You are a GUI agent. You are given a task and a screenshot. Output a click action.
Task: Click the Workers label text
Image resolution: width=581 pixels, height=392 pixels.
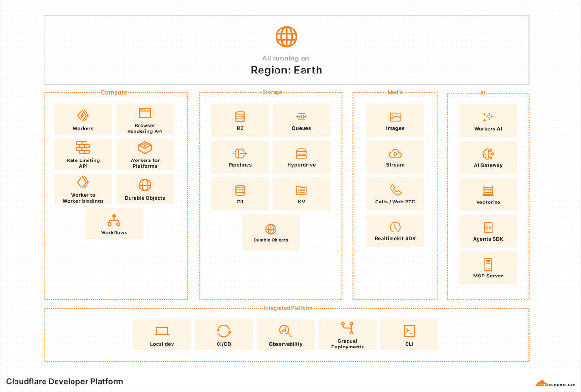[83, 129]
